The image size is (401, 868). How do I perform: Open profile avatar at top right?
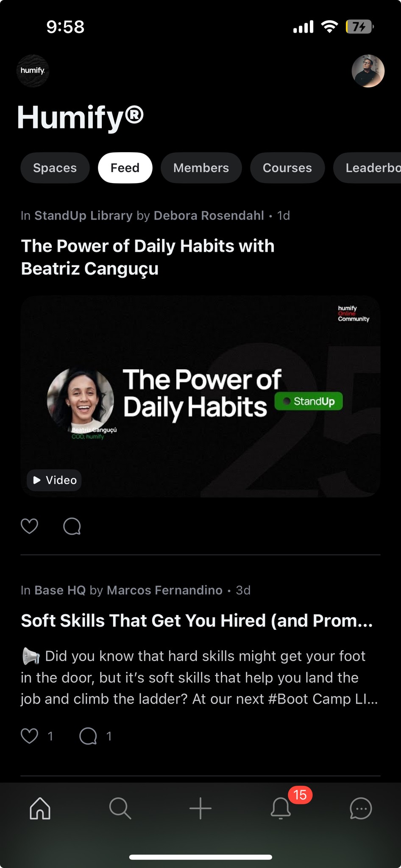(368, 71)
